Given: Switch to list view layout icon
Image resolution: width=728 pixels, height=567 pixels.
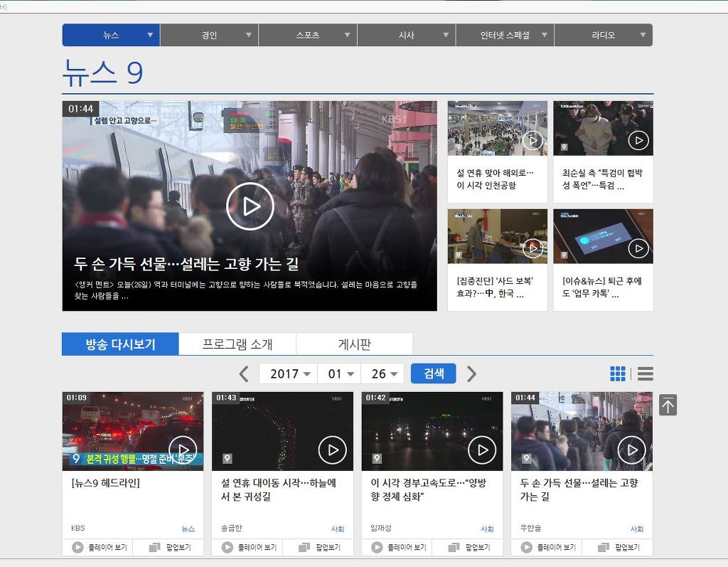Looking at the screenshot, I should 645,373.
